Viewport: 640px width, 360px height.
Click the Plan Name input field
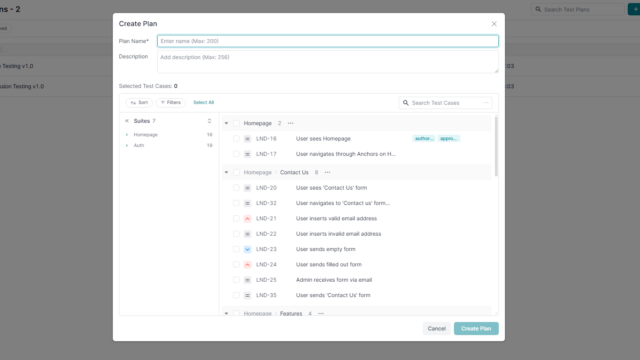(x=328, y=41)
